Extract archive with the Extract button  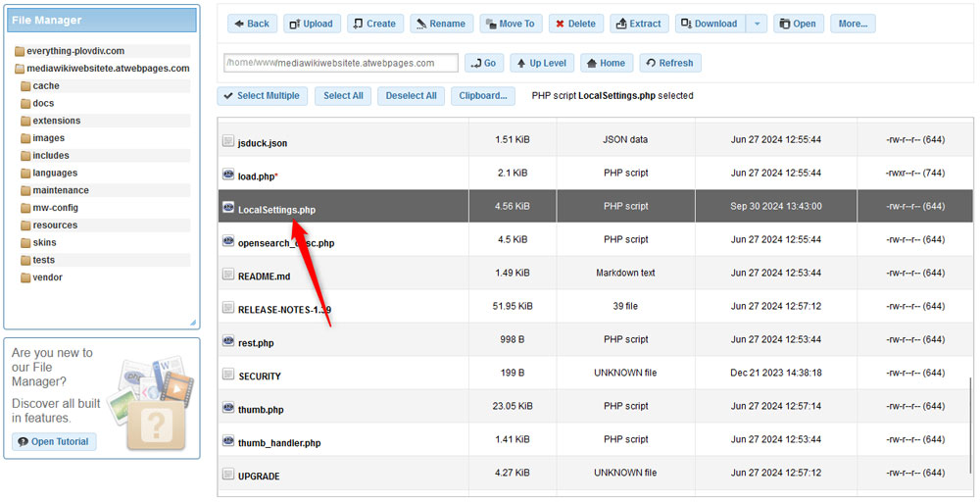[x=639, y=24]
